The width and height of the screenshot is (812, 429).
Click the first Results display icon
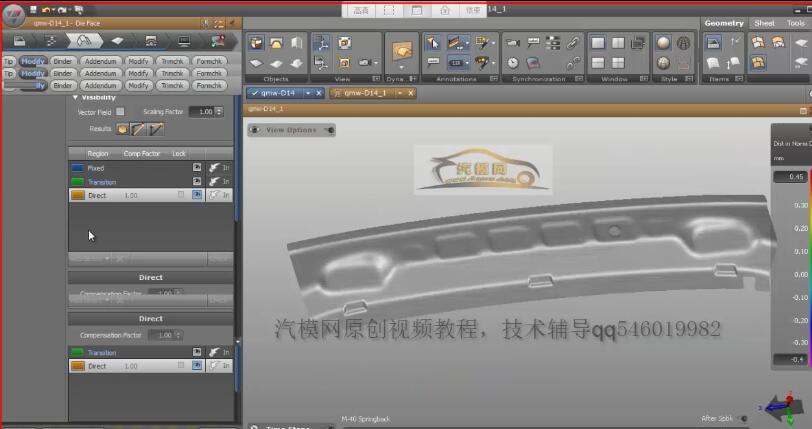[123, 129]
